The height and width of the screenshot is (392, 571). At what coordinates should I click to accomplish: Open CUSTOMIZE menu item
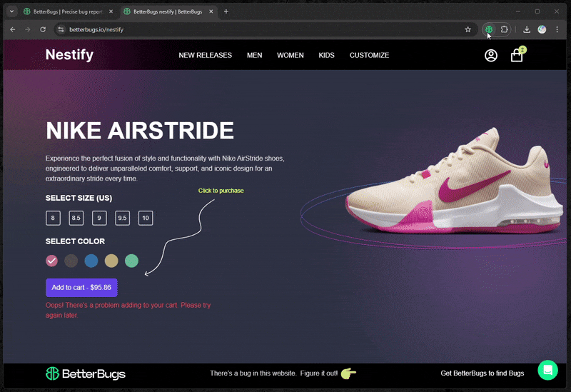(369, 56)
